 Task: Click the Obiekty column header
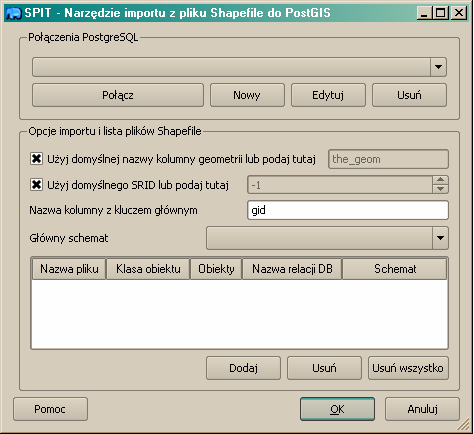click(216, 269)
